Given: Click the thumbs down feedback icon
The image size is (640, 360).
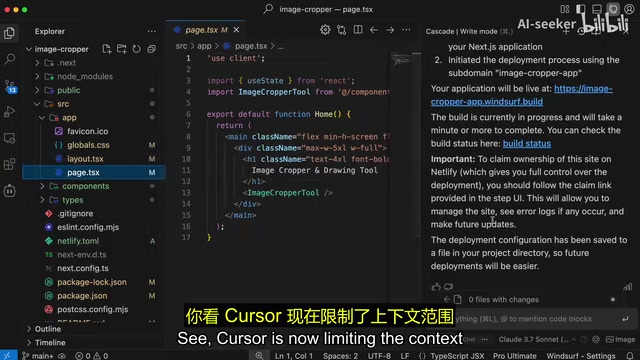Looking at the screenshot, I should (x=448, y=287).
